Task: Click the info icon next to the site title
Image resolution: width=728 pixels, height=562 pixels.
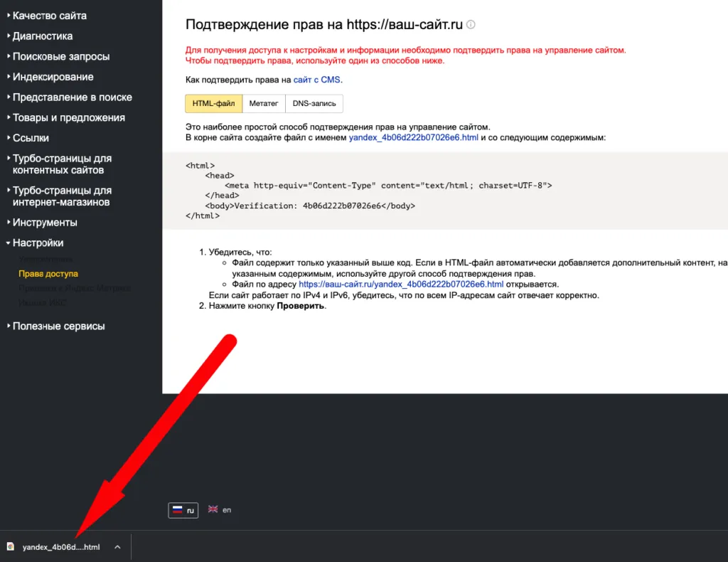Action: (471, 25)
